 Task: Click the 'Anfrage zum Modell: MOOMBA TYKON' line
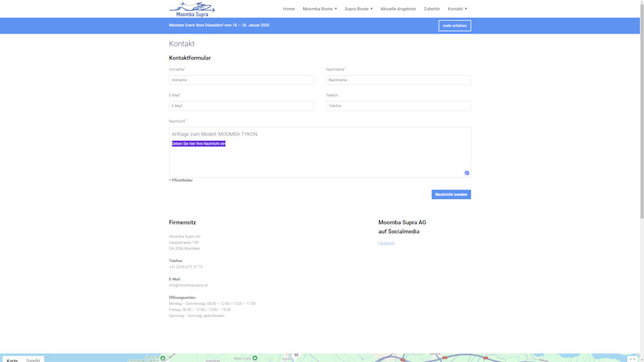click(x=215, y=134)
